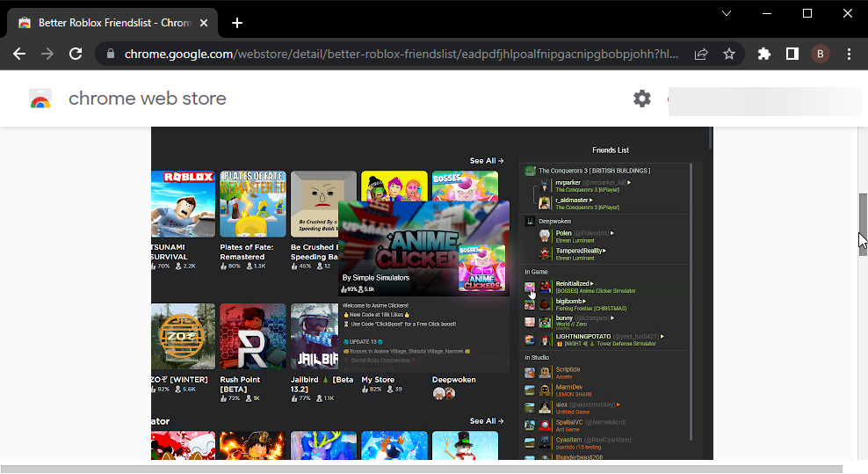
Task: Select MarmDev in the In Studio list
Action: 569,387
